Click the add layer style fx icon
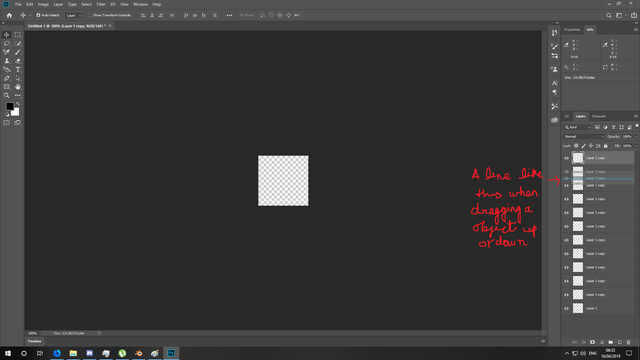Screen dimensions: 640x360 pyautogui.click(x=584, y=342)
